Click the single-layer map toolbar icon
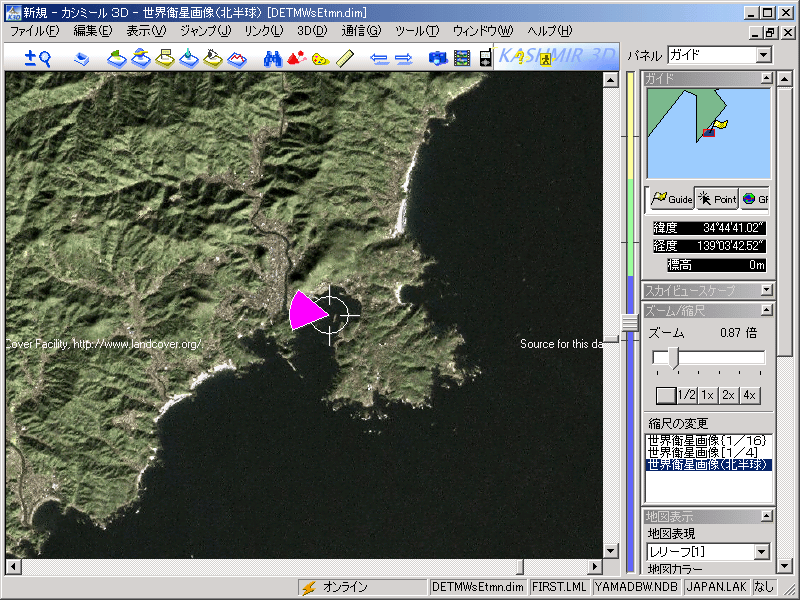 (x=82, y=59)
